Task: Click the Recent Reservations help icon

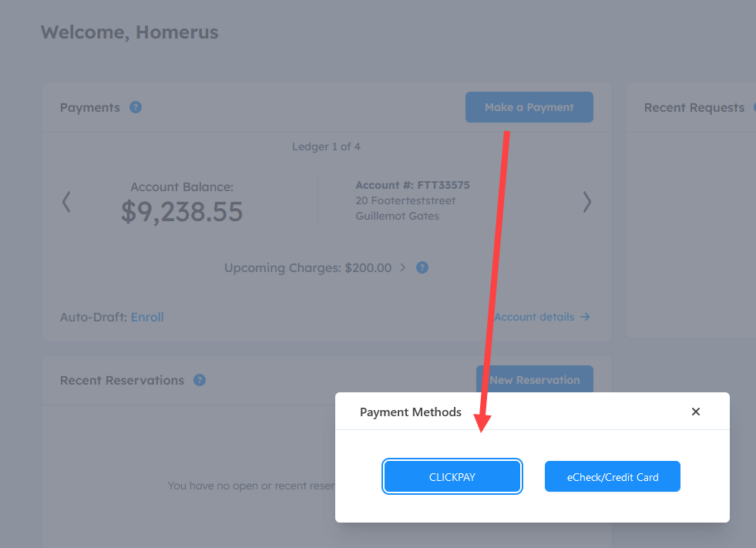Action: tap(200, 380)
